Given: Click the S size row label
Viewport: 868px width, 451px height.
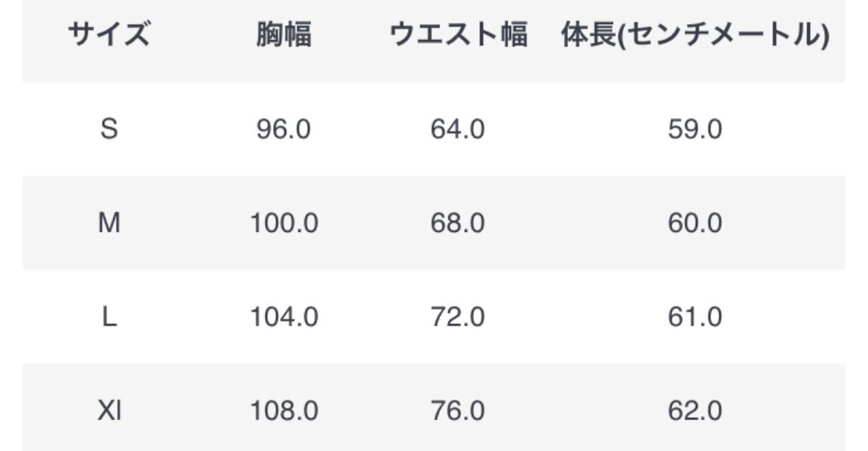Looking at the screenshot, I should point(109,129).
